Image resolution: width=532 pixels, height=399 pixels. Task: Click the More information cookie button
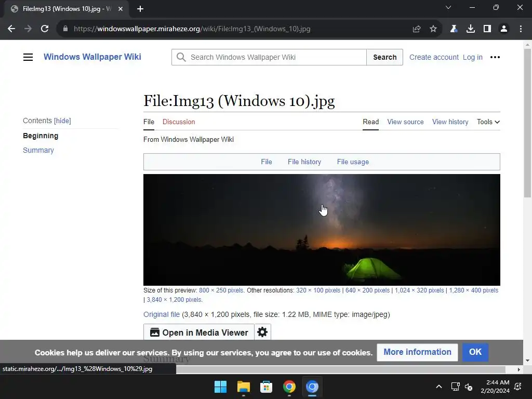(417, 352)
